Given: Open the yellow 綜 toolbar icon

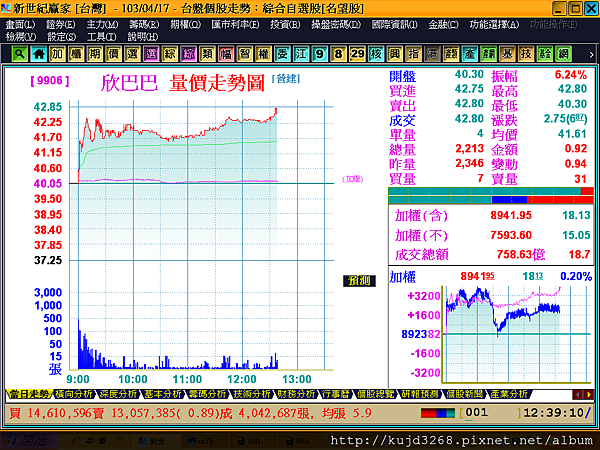Looking at the screenshot, I should (x=170, y=54).
